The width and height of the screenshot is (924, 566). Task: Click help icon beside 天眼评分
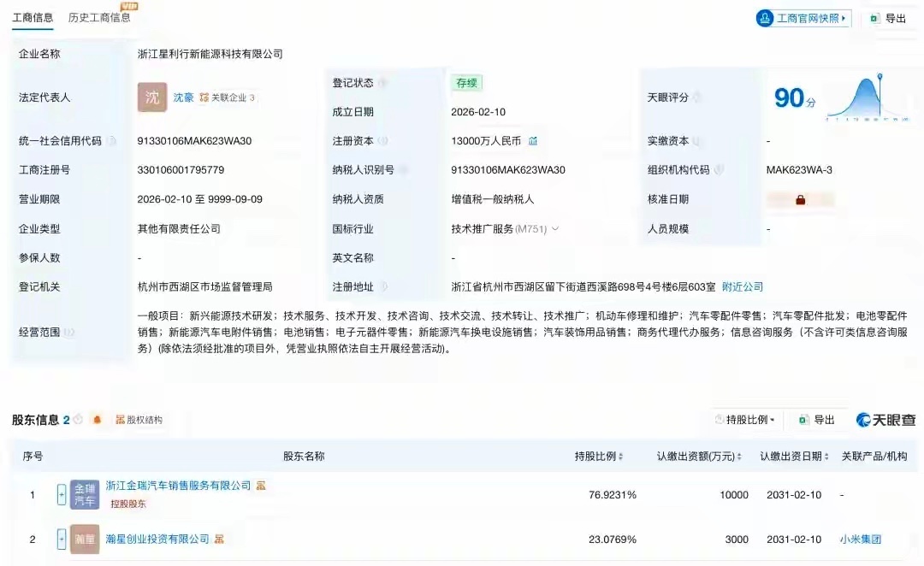click(696, 97)
